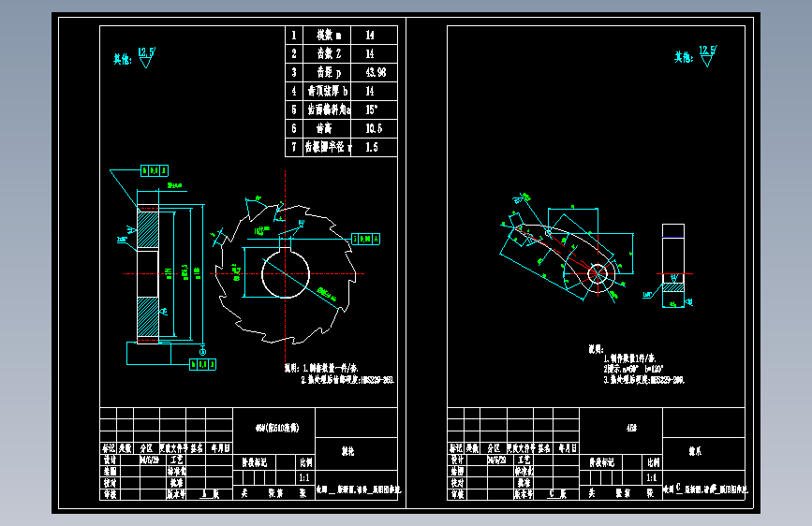Click the ratchet wheel center bore circle
812x526 pixels.
286,274
